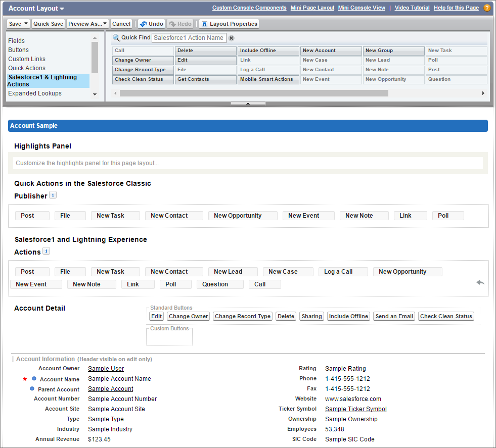Screen dimensions: 496x448
Task: Select Check Clean Status in the palette
Action: coord(143,80)
